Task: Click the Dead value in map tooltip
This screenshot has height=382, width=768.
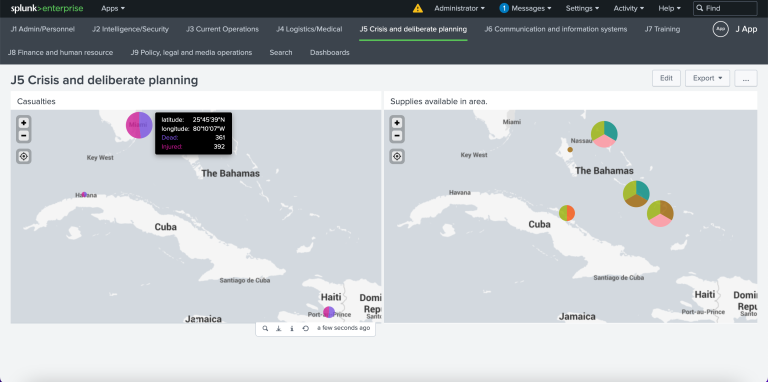Action: tap(220, 138)
